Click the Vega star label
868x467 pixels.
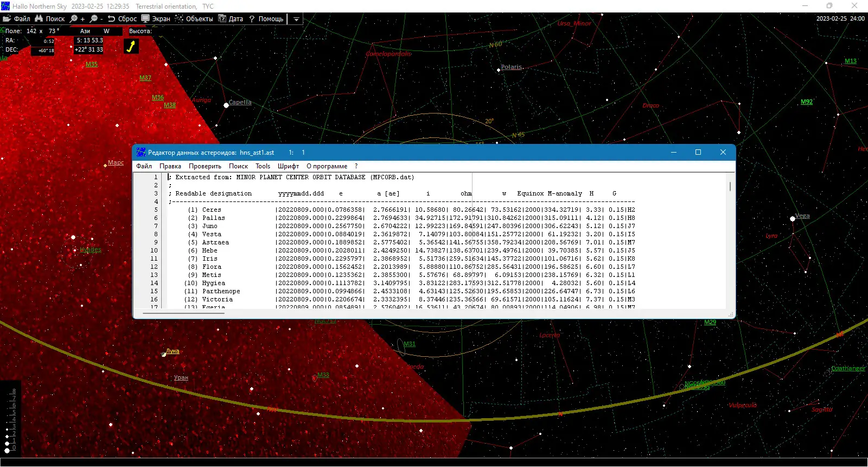(x=802, y=216)
